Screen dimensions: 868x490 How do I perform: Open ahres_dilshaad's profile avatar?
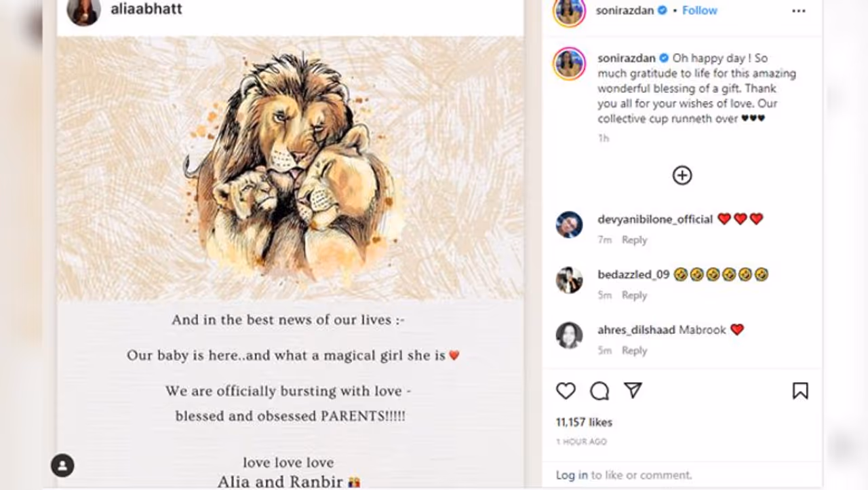click(569, 335)
